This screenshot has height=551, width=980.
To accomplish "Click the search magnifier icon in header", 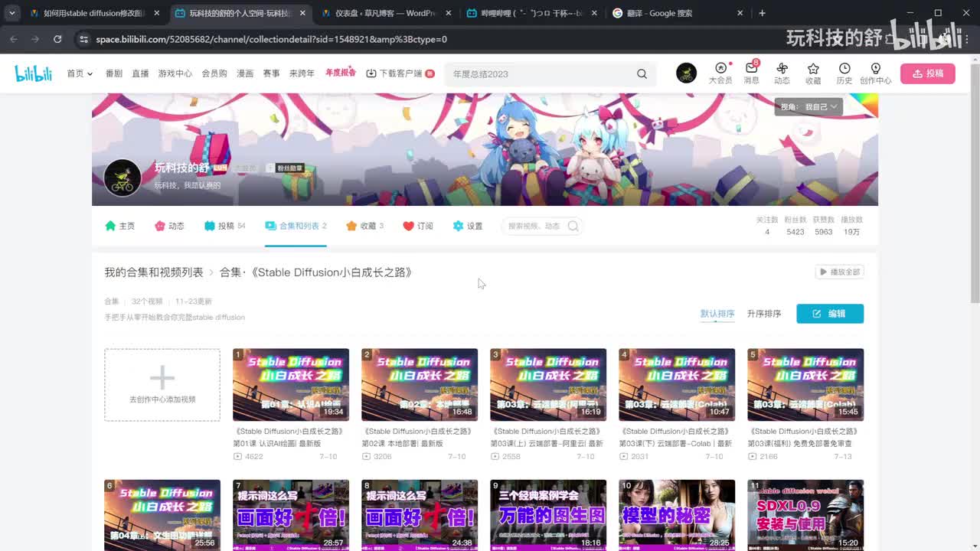I will [x=642, y=74].
